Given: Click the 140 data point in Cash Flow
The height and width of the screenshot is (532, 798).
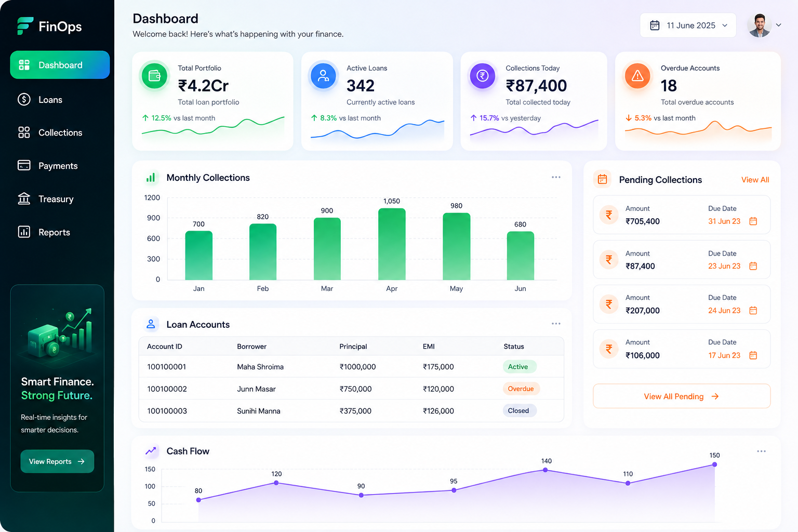Looking at the screenshot, I should [545, 470].
